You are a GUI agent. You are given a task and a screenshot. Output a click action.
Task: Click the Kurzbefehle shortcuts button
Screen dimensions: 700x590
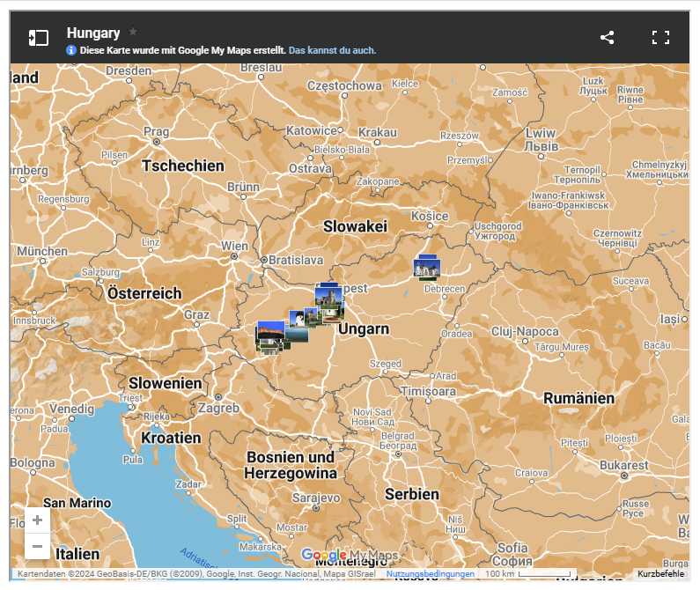pyautogui.click(x=660, y=574)
